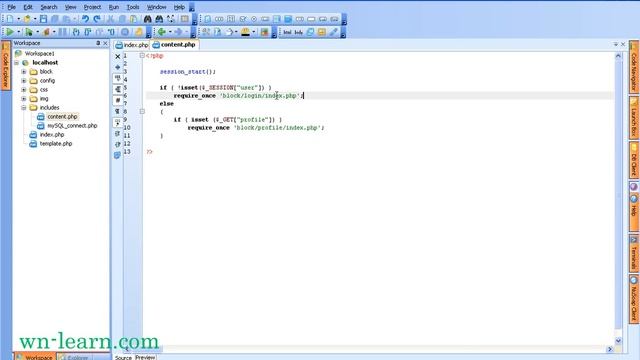Viewport: 640px width, 360px height.
Task: Open the Launch Box side tab
Action: click(x=634, y=118)
